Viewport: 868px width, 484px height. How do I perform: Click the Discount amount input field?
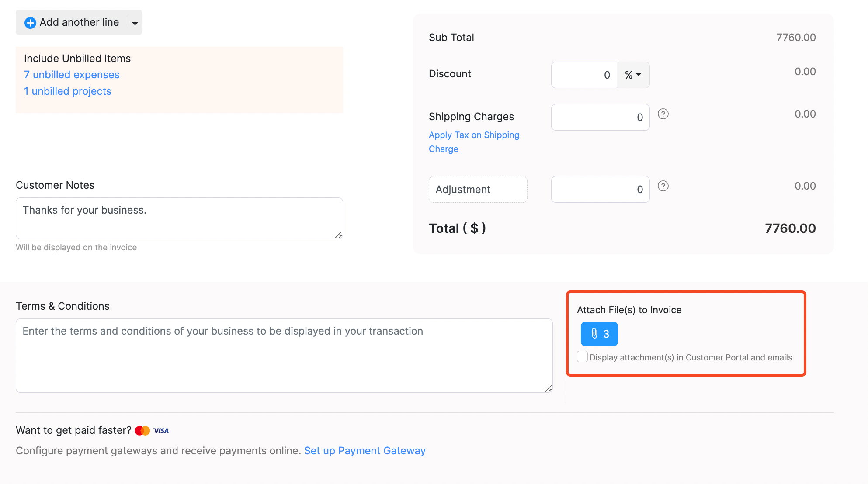click(584, 75)
